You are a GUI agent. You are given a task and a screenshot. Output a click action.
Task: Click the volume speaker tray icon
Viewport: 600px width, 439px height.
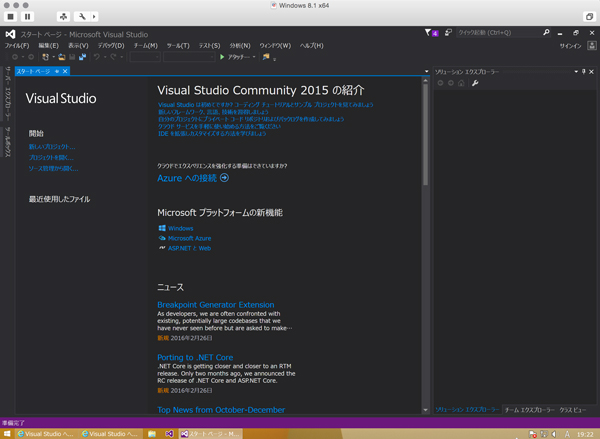[x=555, y=434]
